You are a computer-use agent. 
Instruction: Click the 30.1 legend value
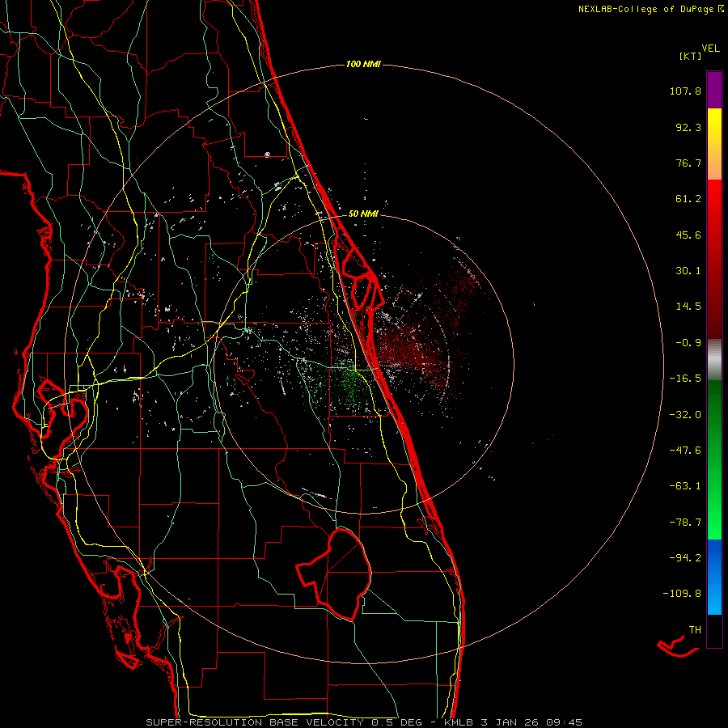pos(688,271)
